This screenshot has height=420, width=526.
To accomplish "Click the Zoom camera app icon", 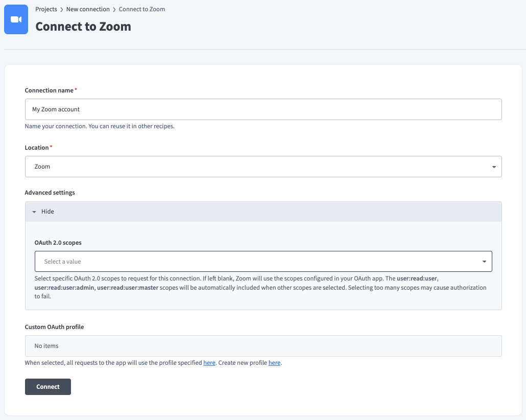I will [x=16, y=19].
